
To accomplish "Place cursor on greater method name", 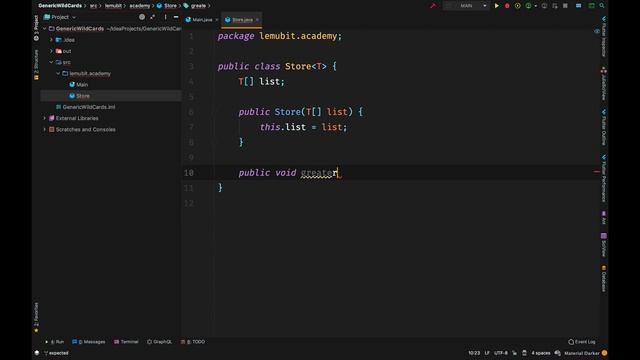I will pyautogui.click(x=319, y=173).
